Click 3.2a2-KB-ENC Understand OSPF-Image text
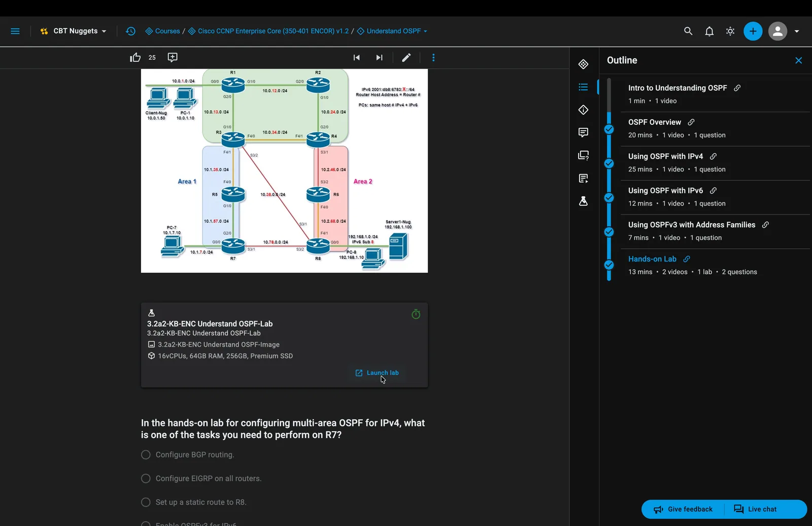Viewport: 812px width, 526px height. [219, 344]
